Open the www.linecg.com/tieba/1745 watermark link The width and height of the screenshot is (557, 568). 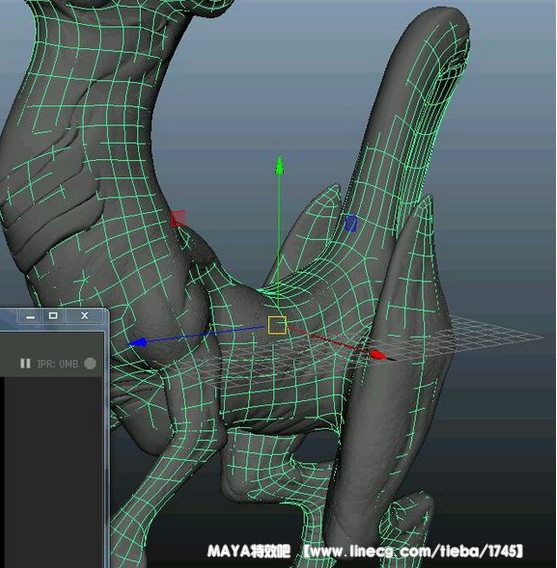point(412,551)
